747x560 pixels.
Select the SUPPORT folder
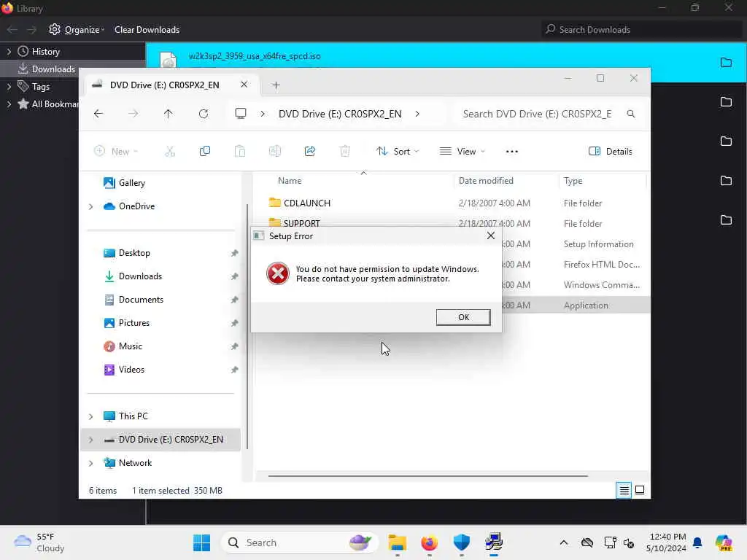[301, 223]
